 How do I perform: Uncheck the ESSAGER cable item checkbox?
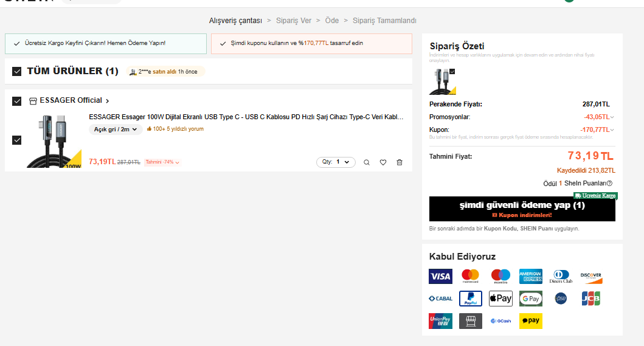click(x=17, y=140)
